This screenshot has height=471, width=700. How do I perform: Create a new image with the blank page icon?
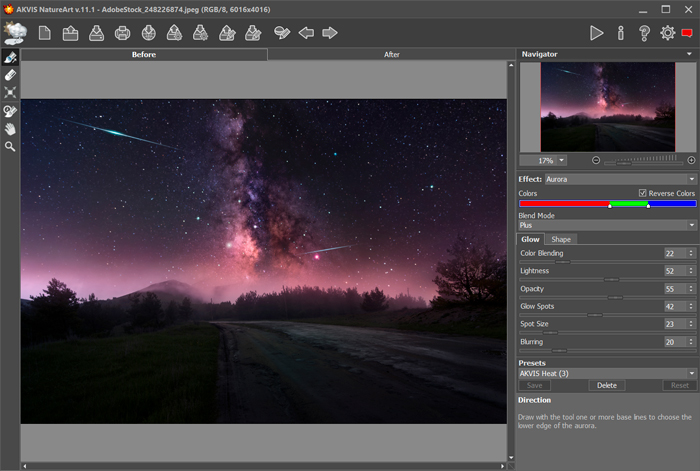[45, 33]
